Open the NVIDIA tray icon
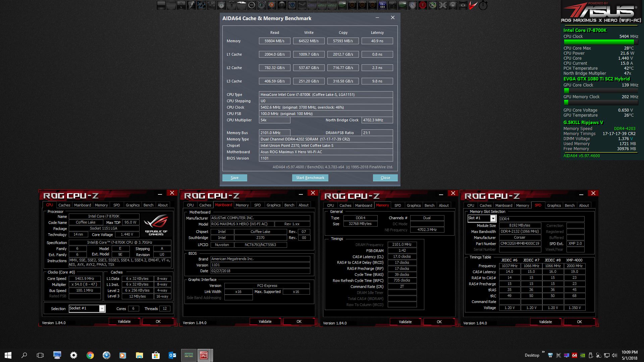 [583, 355]
